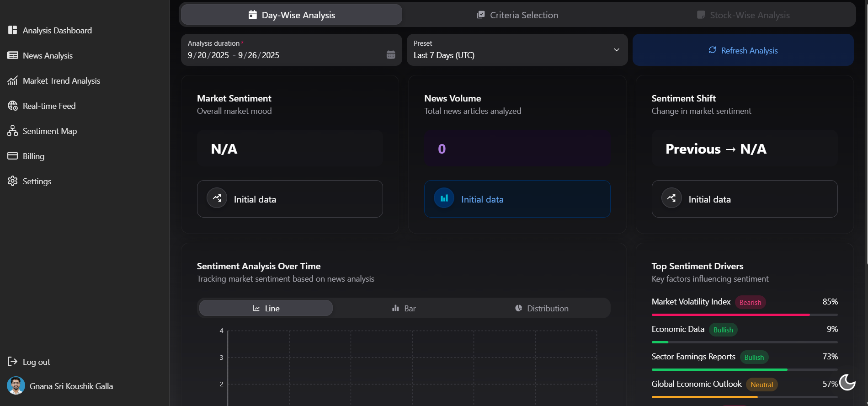
Task: Click the Analysis Dashboard sidebar icon
Action: pos(12,30)
